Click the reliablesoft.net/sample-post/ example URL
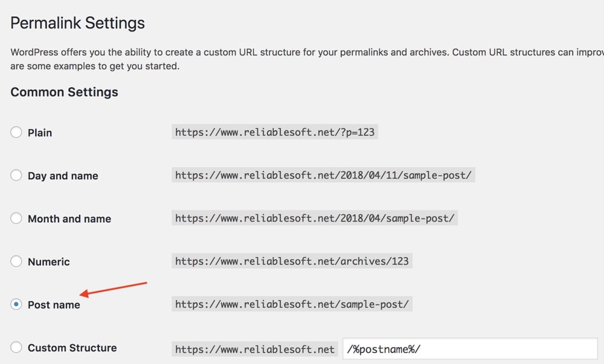The height and width of the screenshot is (364, 604). 292,304
